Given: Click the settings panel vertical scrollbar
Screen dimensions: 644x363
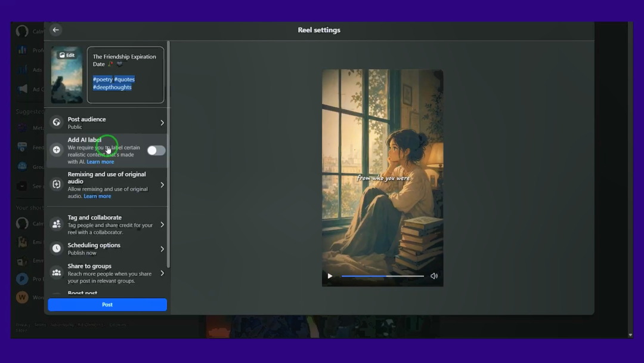Looking at the screenshot, I should point(168,154).
